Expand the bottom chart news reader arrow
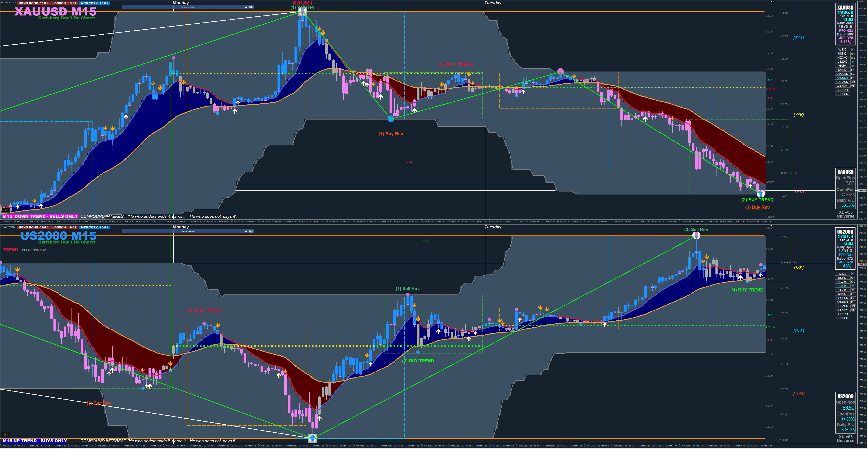The height and width of the screenshot is (449, 868). tap(246, 231)
